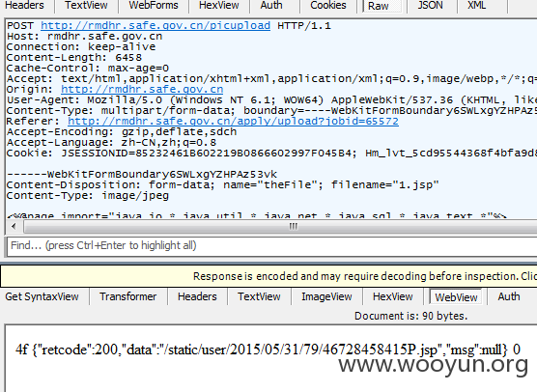Select 'Content-Type: image/jpeg' line
Image resolution: width=537 pixels, height=392 pixels.
click(x=88, y=195)
